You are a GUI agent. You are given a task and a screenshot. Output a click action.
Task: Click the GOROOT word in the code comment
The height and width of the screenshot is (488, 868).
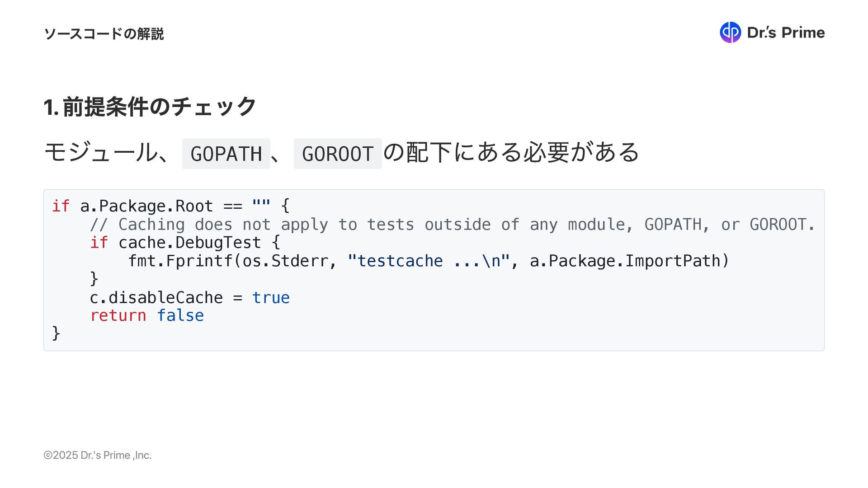778,225
